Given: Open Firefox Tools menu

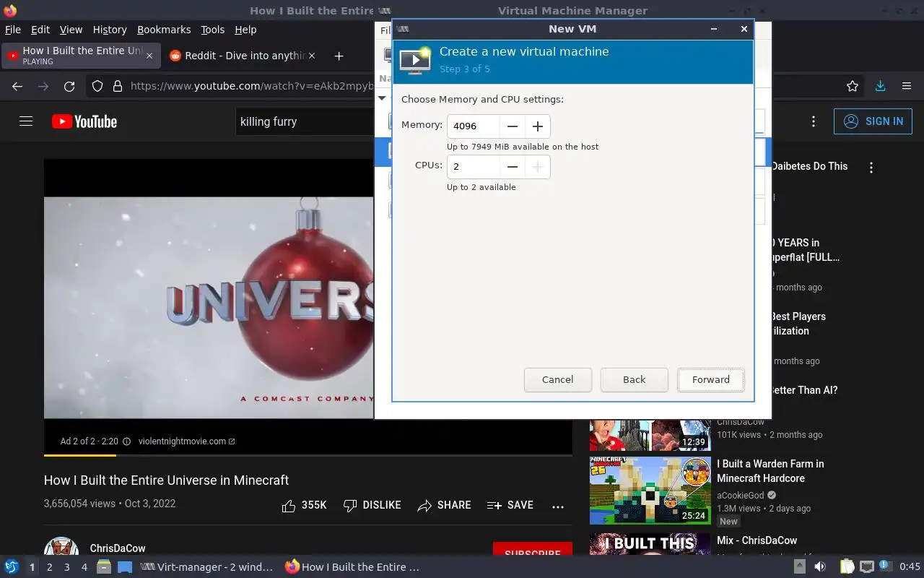Looking at the screenshot, I should point(213,30).
